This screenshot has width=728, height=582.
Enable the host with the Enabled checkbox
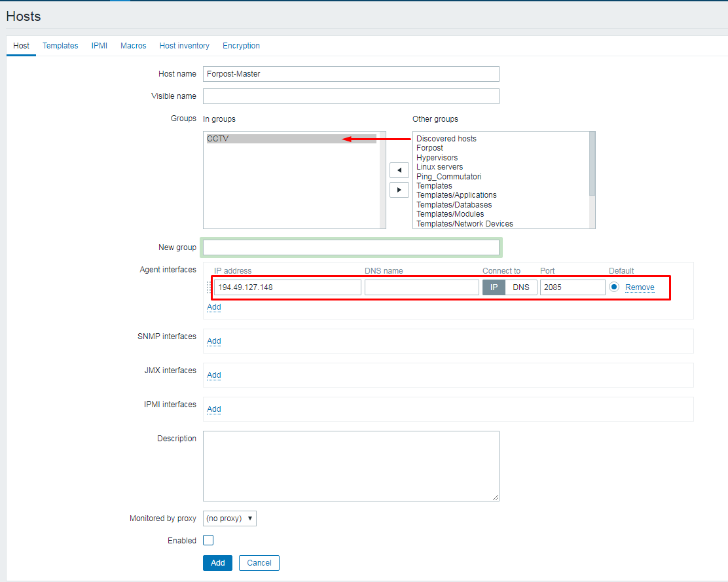click(x=208, y=541)
